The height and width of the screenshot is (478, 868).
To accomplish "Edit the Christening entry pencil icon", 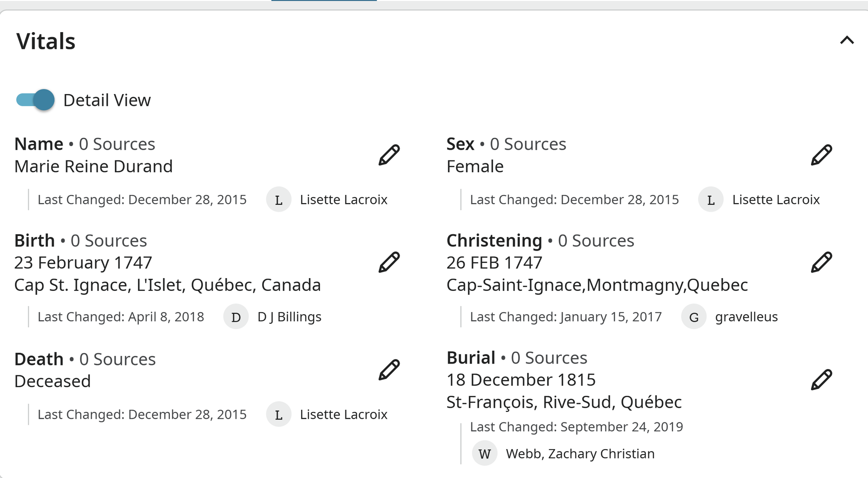I will click(821, 262).
